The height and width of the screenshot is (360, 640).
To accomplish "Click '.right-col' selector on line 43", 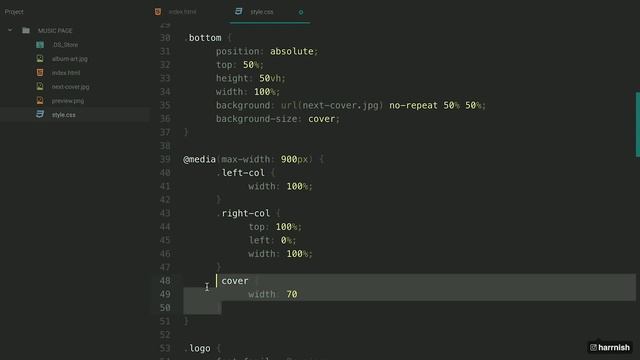I will pos(243,213).
